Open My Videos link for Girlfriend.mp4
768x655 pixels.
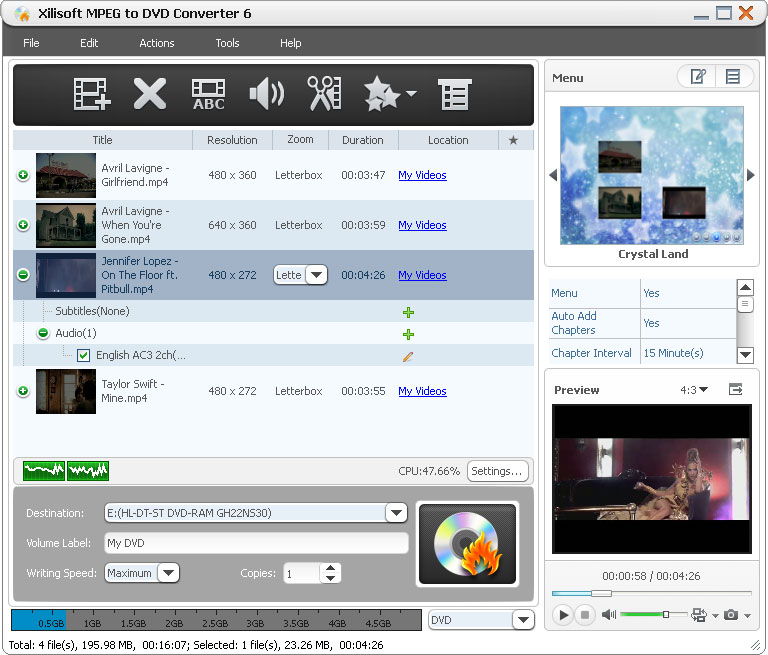tap(422, 175)
